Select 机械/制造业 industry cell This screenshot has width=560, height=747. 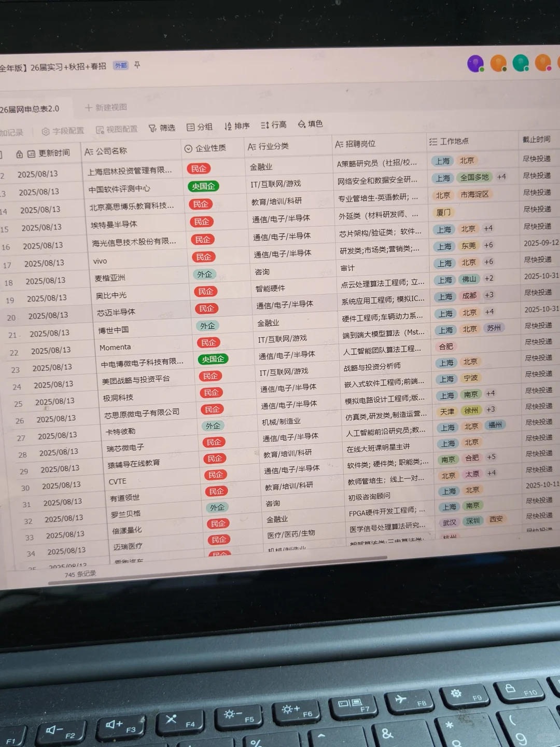coord(281,422)
